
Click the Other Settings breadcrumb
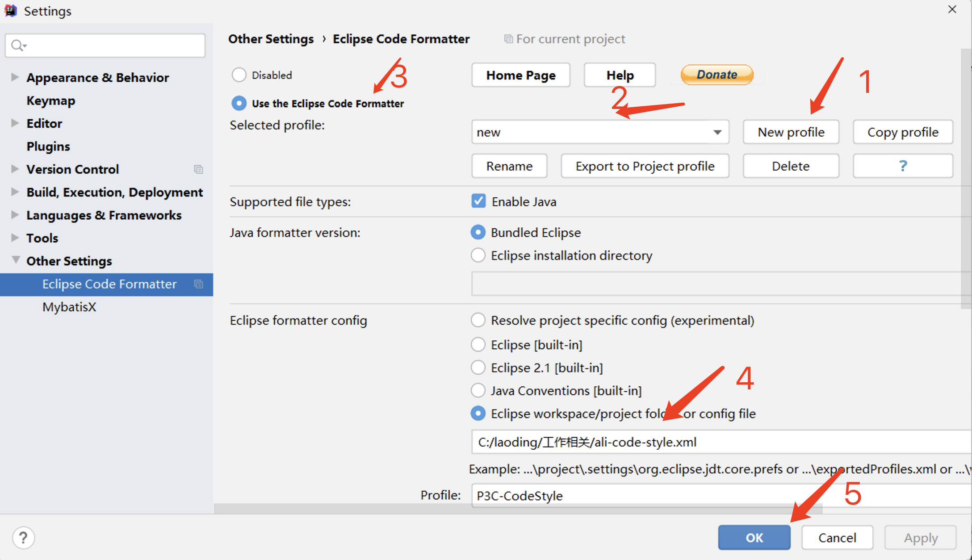coord(271,39)
